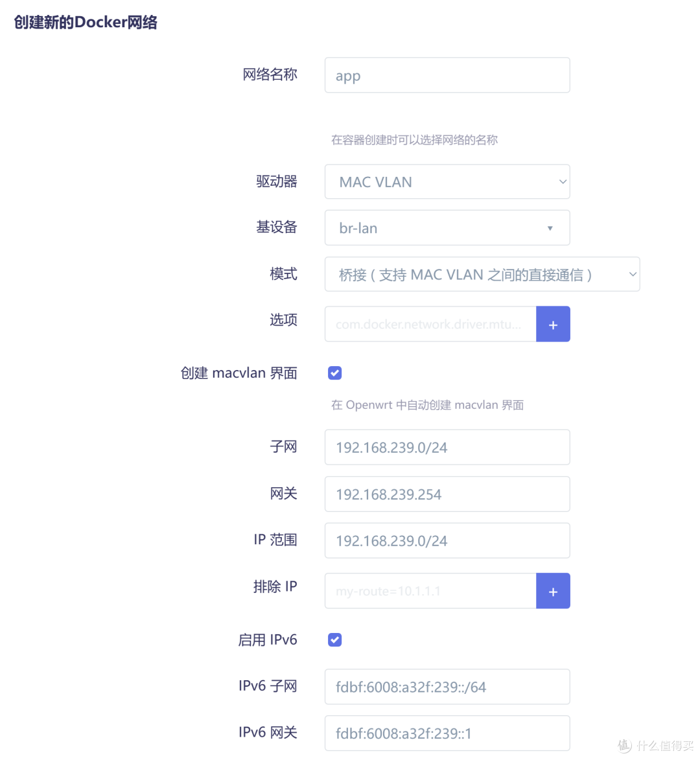700x760 pixels.
Task: Select the 网络名称 field label
Action: [270, 75]
